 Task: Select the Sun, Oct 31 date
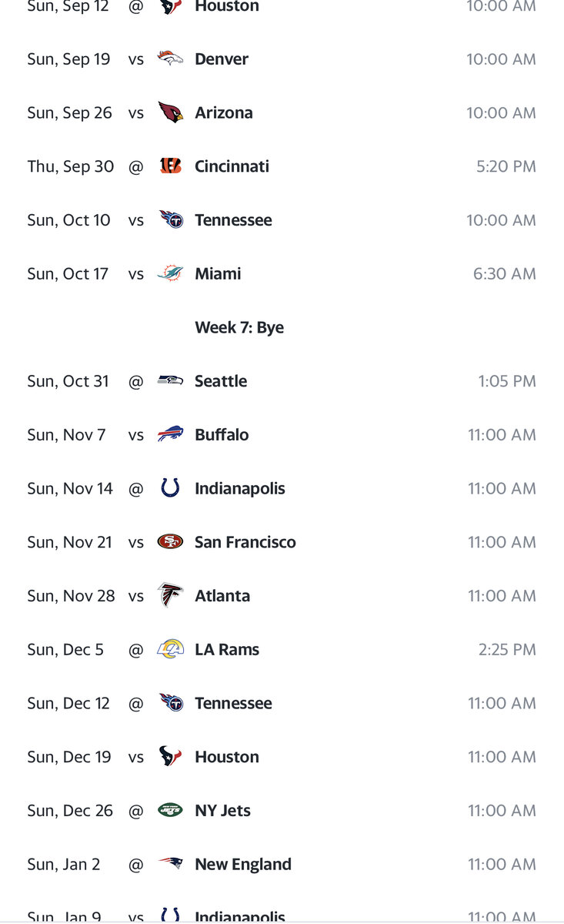click(x=68, y=381)
